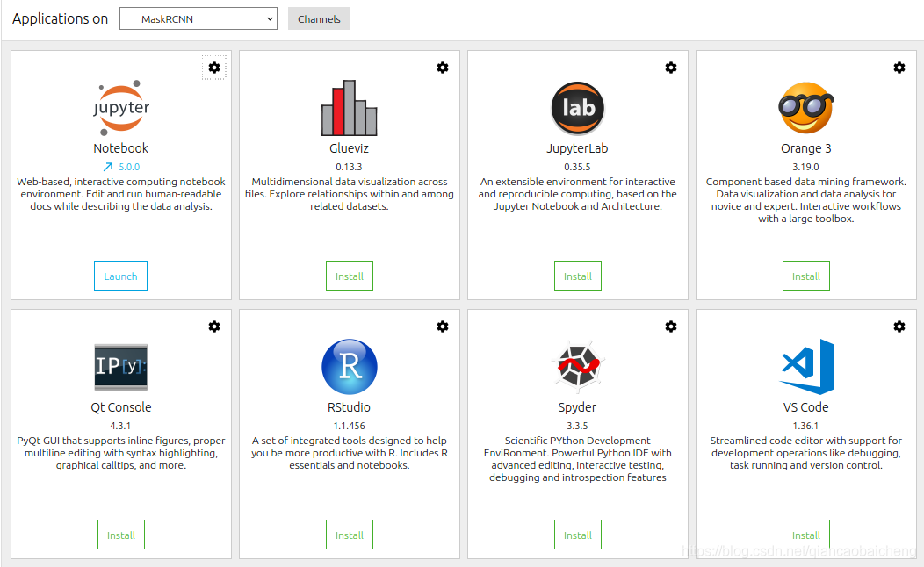Click the Qt Console description text
The width and height of the screenshot is (924, 567).
[x=121, y=453]
